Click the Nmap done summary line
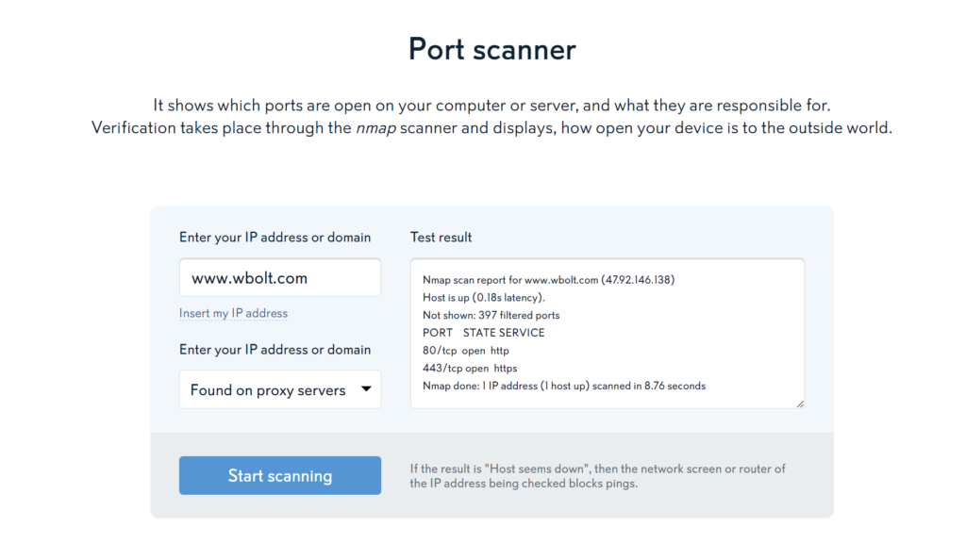966x560 pixels. (563, 386)
